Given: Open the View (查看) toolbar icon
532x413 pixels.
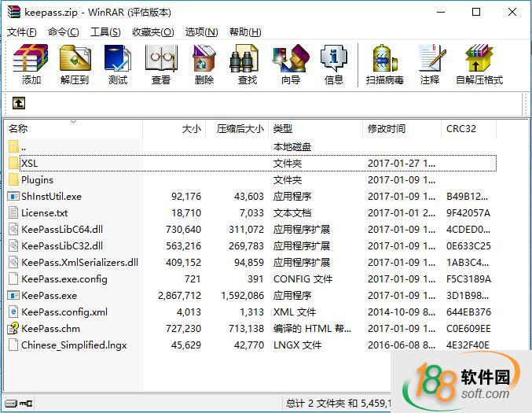Looking at the screenshot, I should tap(161, 64).
